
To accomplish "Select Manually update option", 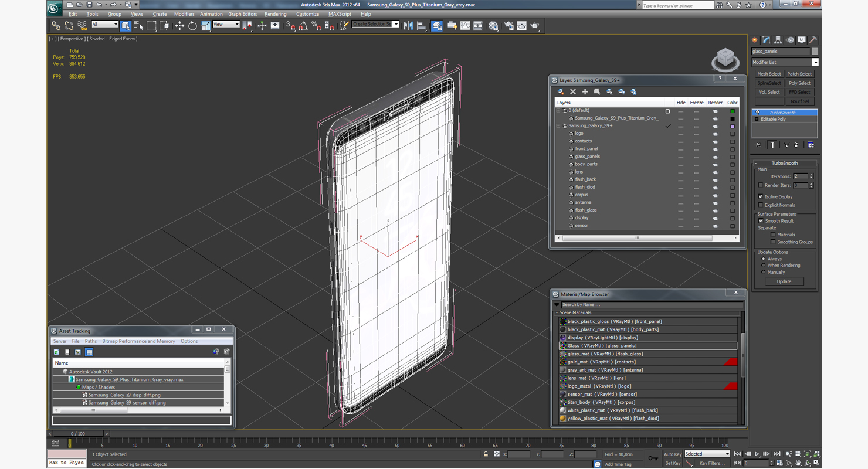I will [763, 272].
